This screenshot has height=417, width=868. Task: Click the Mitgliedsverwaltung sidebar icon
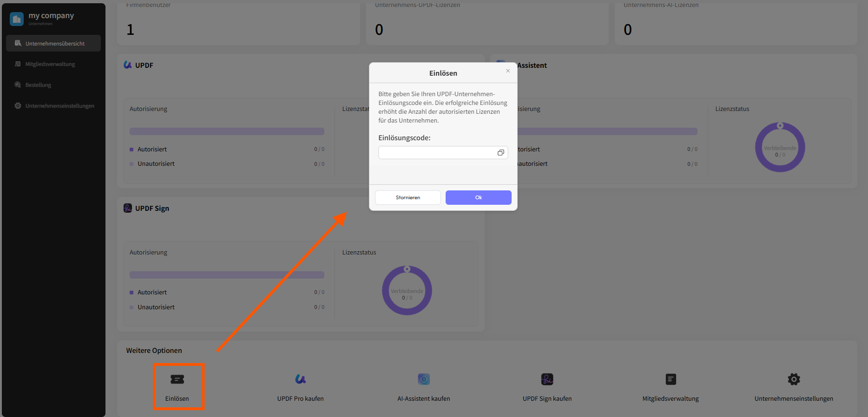click(x=18, y=64)
